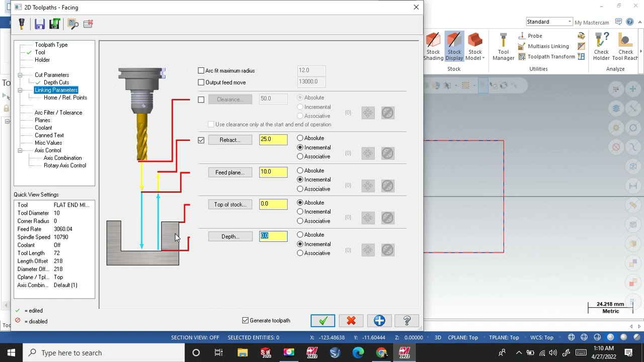Click the red X dialog toolbar icon

pos(88,24)
